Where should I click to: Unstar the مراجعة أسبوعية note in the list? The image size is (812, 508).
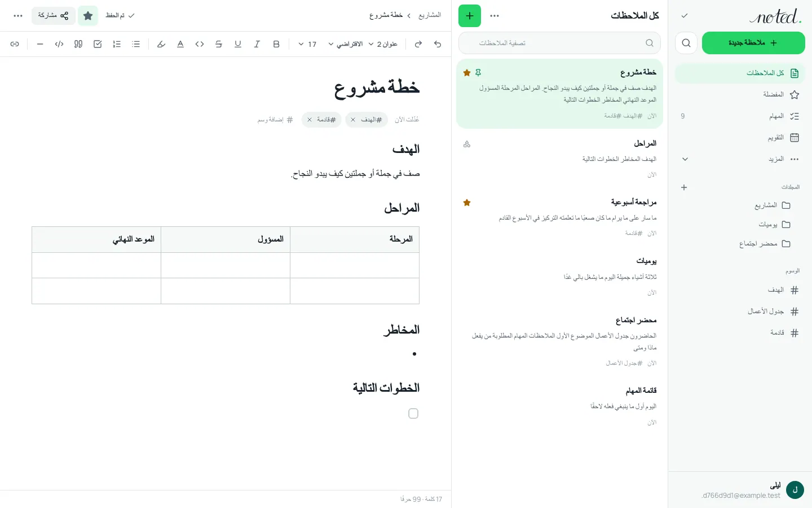click(x=467, y=203)
